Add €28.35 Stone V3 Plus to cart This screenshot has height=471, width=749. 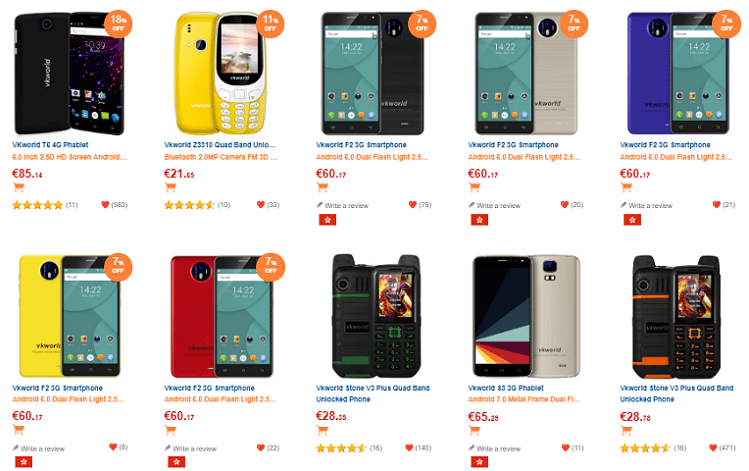[322, 430]
